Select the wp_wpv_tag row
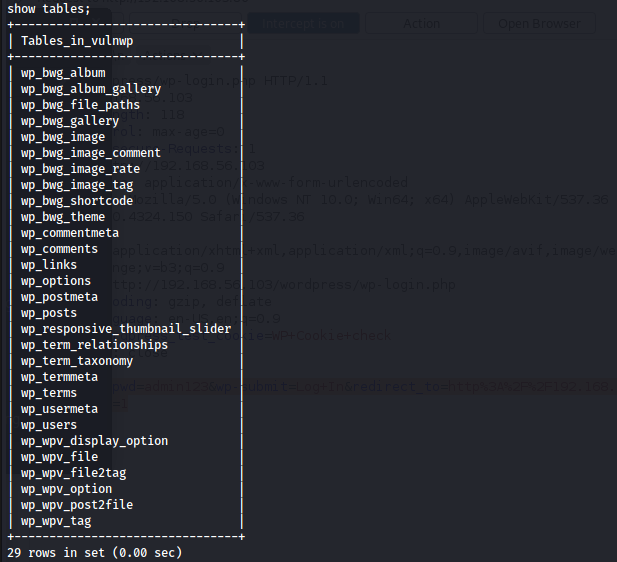Image resolution: width=617 pixels, height=562 pixels. click(x=56, y=521)
